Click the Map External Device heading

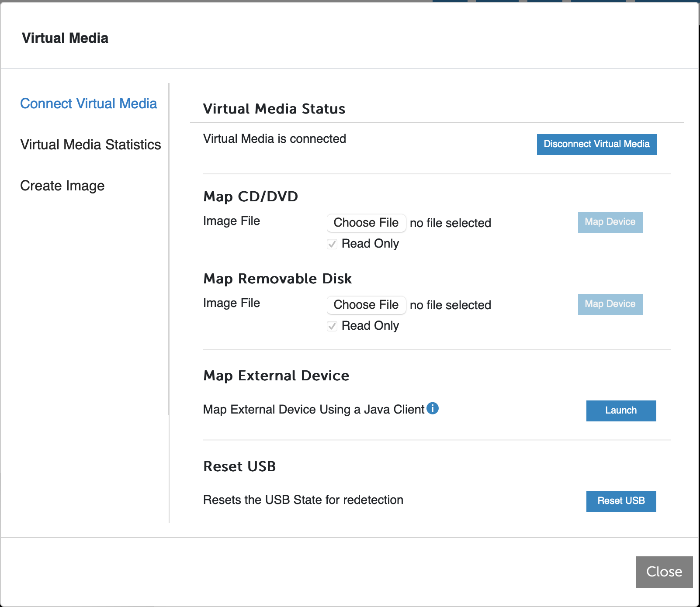point(276,375)
